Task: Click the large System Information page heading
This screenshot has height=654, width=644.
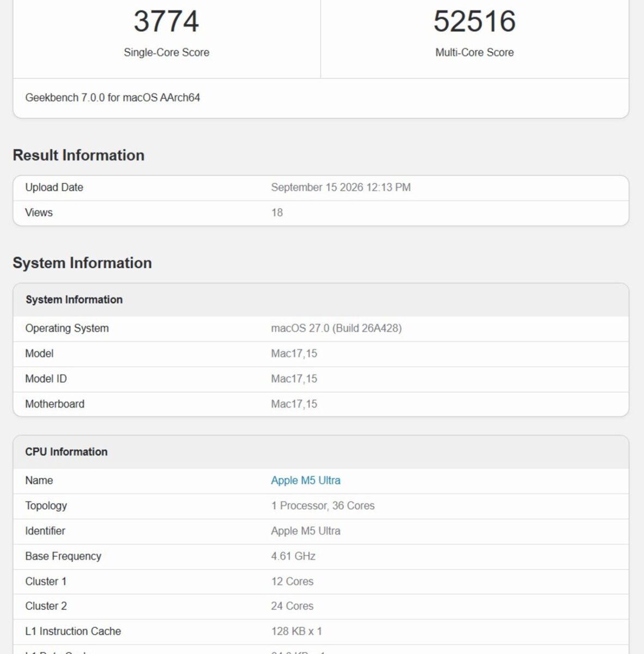Action: coord(82,263)
